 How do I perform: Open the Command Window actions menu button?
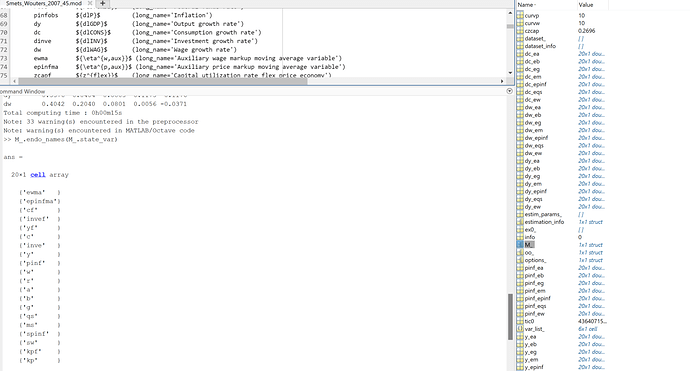[x=510, y=91]
